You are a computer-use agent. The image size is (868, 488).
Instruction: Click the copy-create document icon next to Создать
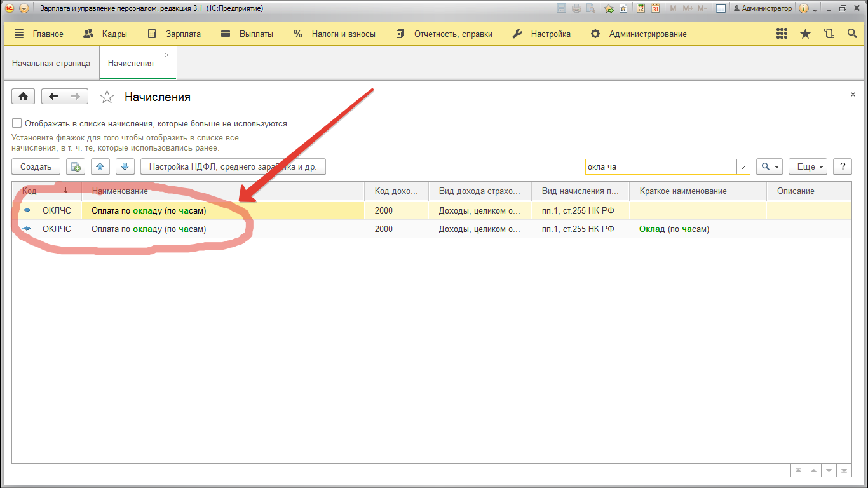pos(76,167)
